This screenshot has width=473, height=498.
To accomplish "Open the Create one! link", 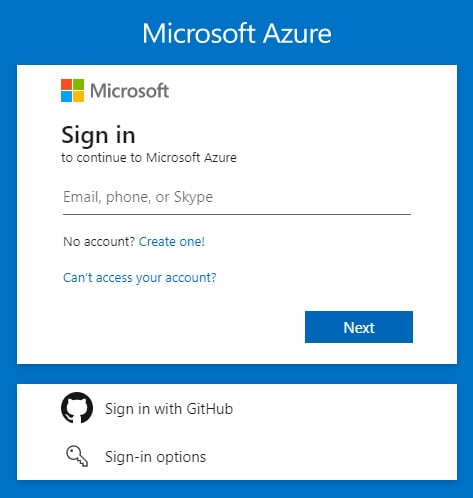I will coord(172,242).
